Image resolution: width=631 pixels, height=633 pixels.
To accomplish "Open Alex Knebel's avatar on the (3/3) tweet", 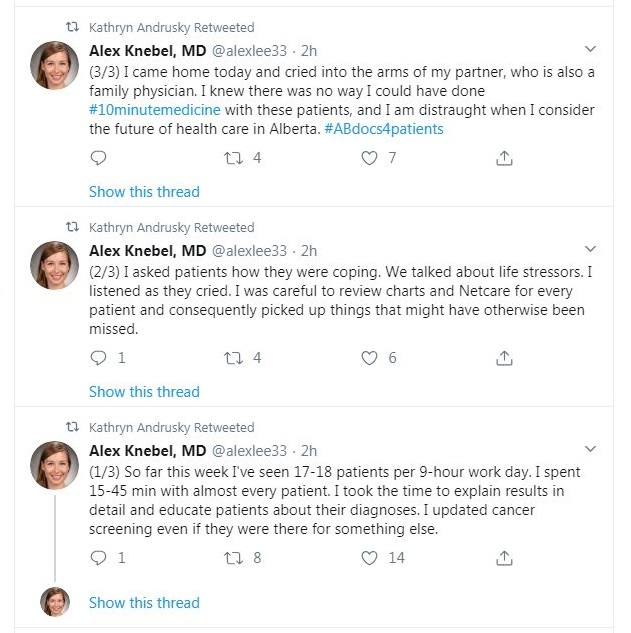I will (x=55, y=66).
